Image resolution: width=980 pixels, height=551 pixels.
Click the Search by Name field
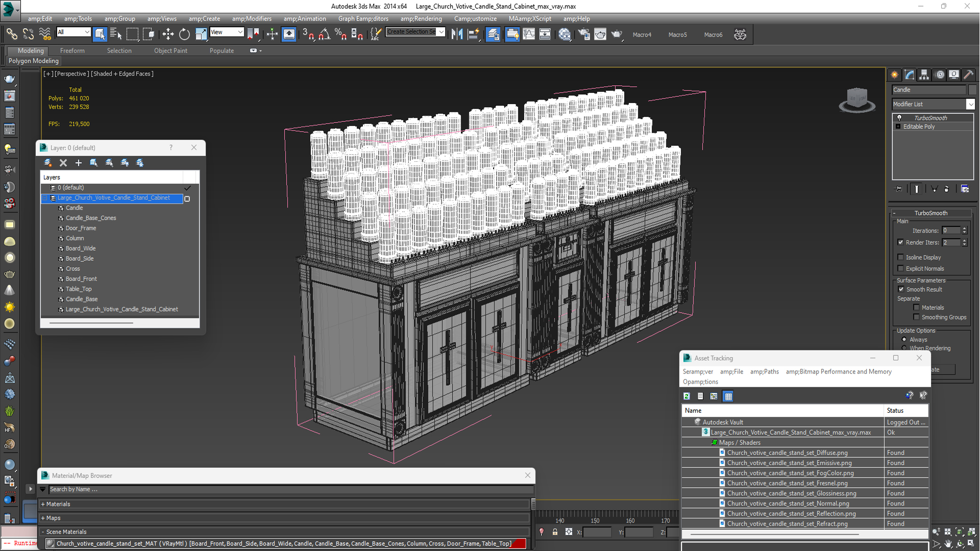[x=291, y=489]
